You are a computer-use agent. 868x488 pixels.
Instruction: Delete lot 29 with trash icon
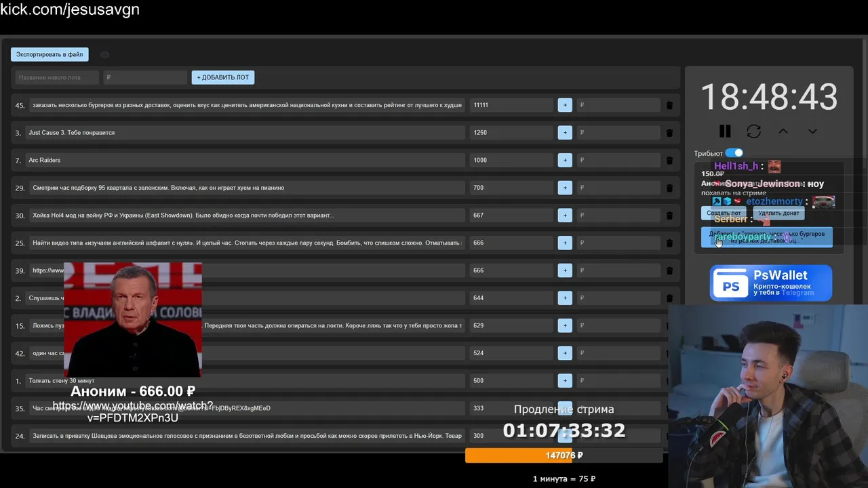pyautogui.click(x=669, y=188)
